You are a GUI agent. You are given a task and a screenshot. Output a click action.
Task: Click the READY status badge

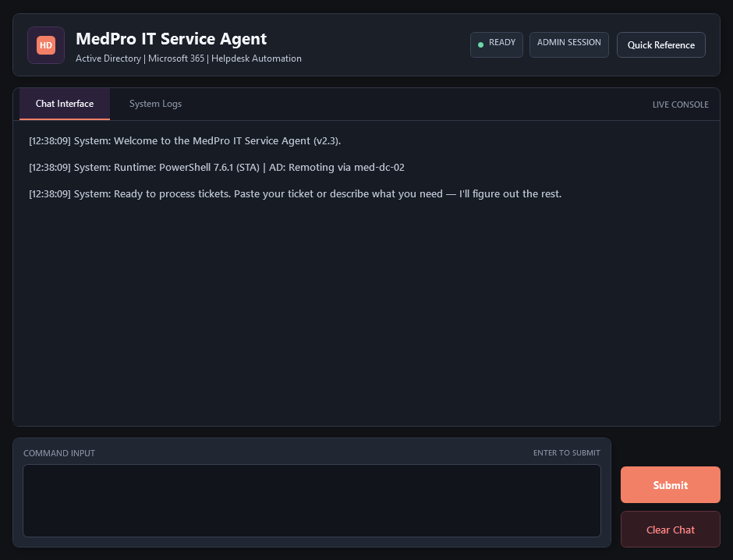[x=496, y=44]
